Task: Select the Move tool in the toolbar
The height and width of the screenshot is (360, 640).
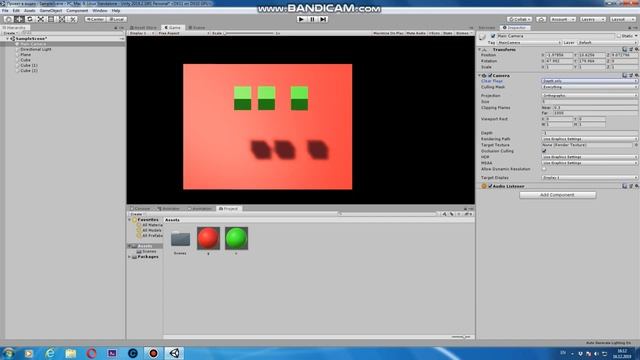Action: tap(19, 19)
